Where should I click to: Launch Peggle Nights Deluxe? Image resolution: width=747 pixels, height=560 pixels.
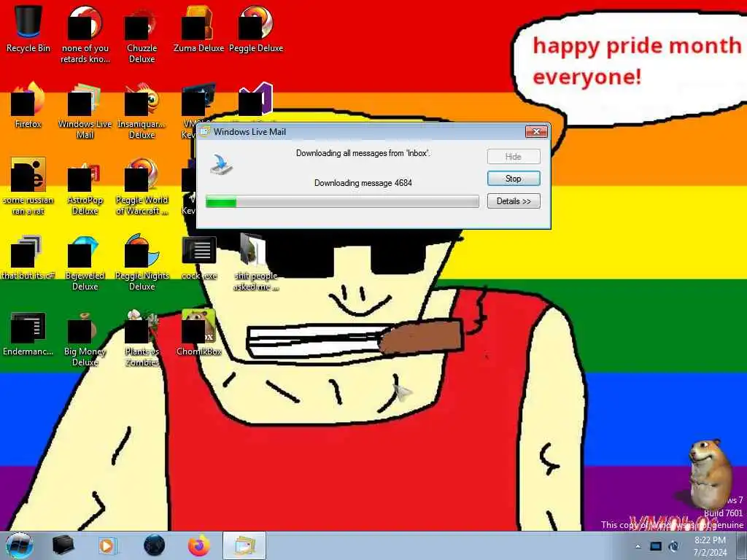(x=142, y=261)
